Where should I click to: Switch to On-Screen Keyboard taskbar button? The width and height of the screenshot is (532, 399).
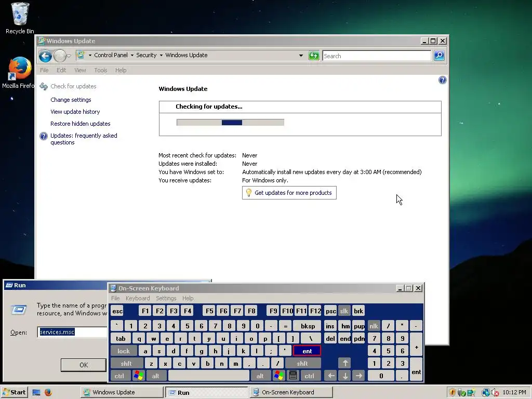tap(291, 392)
